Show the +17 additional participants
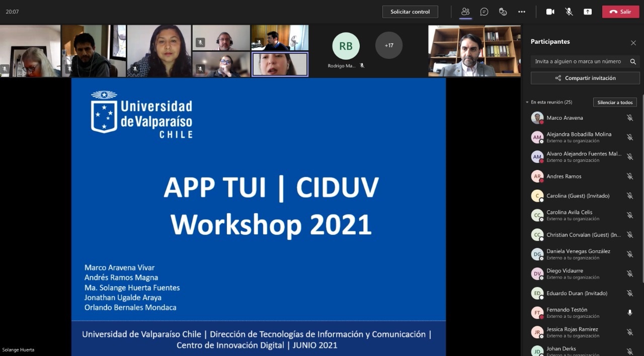The width and height of the screenshot is (644, 356). click(x=389, y=45)
